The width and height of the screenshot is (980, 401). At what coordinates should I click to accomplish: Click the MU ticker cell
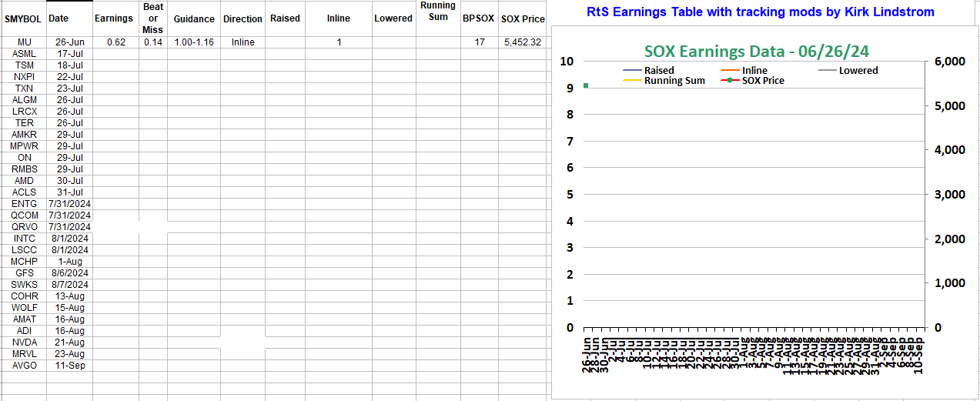(24, 42)
